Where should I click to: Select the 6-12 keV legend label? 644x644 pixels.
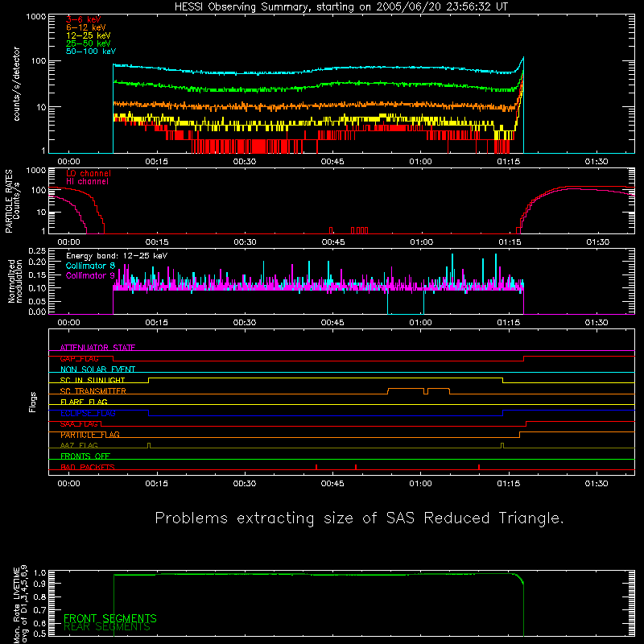coord(86,27)
